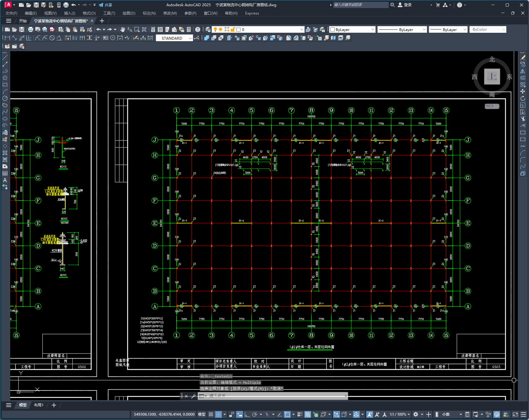This screenshot has width=529, height=420.
Task: Select the Linear dimension tool
Action: [7, 38]
